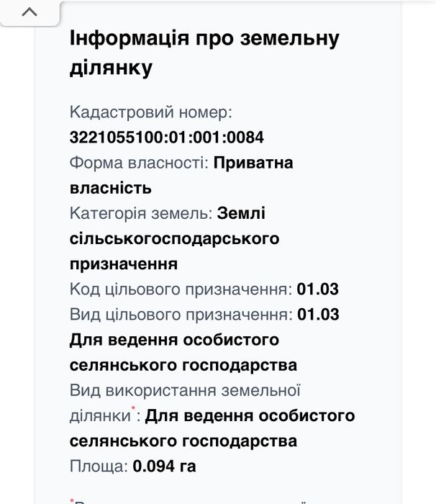The width and height of the screenshot is (436, 504).
Task: Click the word "призначення" in bold
Action: (123, 264)
